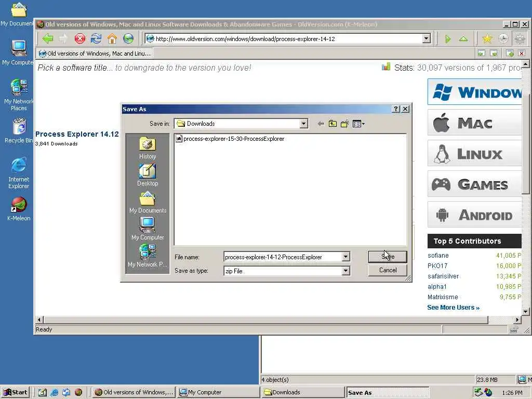Switch to previous tab icon

pos(482,54)
